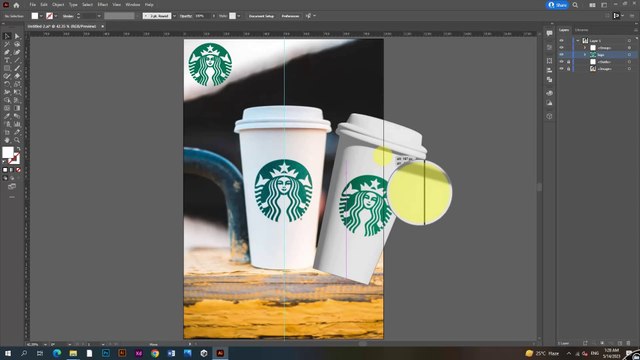Unlock the <Guide> layer lock
640x360 pixels.
569,62
